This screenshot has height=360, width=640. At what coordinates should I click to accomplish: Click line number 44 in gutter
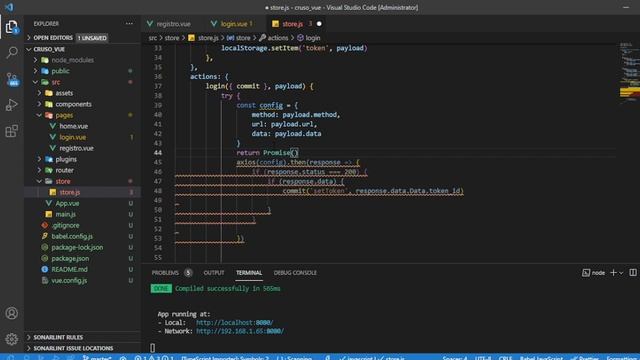click(x=158, y=153)
